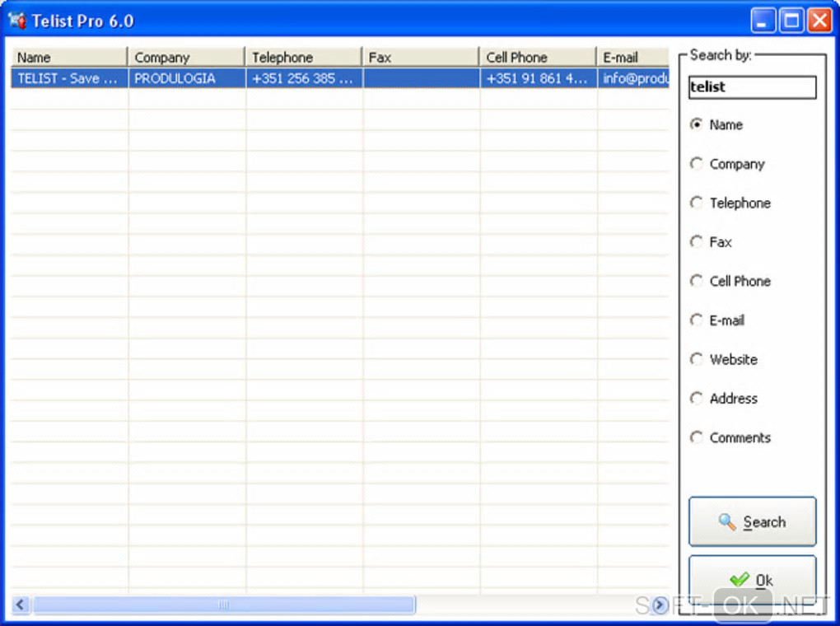Select the Fax radio button
The width and height of the screenshot is (840, 626).
pyautogui.click(x=696, y=241)
